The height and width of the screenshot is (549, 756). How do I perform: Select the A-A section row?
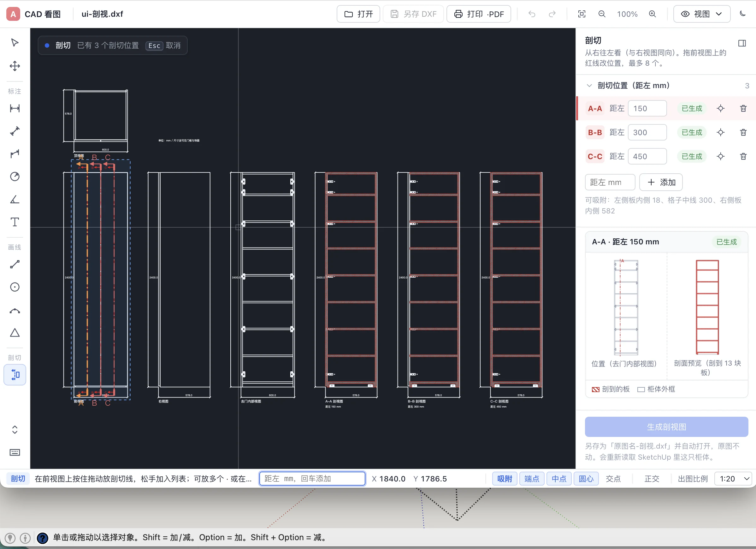(666, 108)
